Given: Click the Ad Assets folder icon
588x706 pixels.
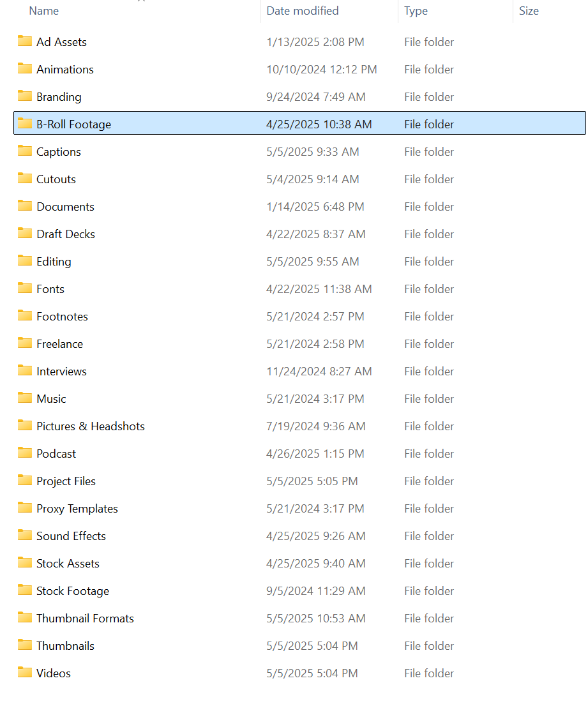Looking at the screenshot, I should (x=25, y=41).
